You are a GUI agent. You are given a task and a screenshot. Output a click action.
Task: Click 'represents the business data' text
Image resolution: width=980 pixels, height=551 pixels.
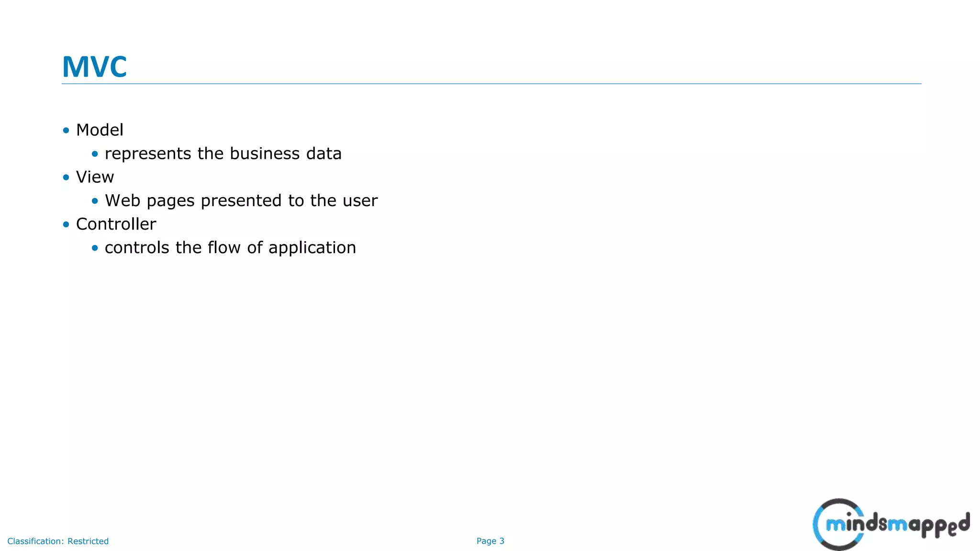[223, 154]
